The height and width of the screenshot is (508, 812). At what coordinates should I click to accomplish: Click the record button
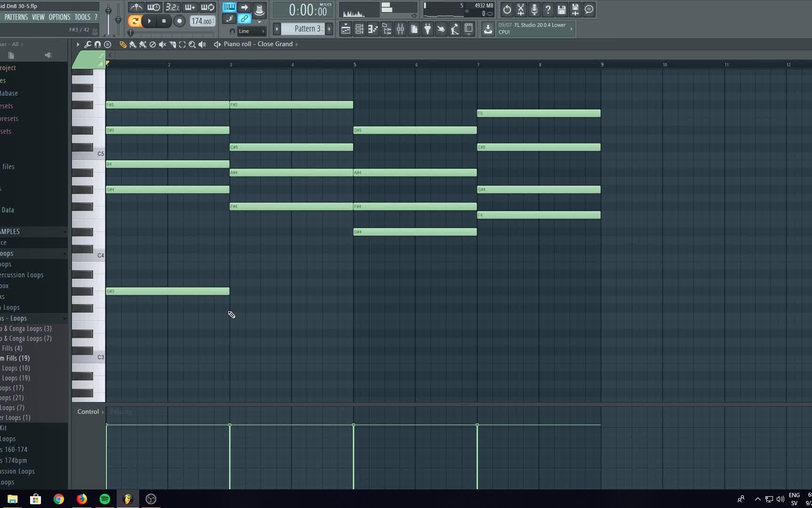(179, 21)
